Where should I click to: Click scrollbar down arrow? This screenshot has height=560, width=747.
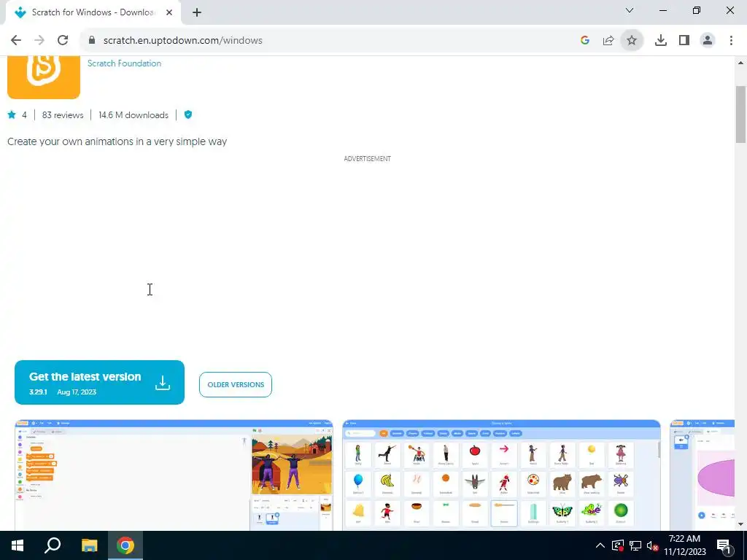coord(741,524)
